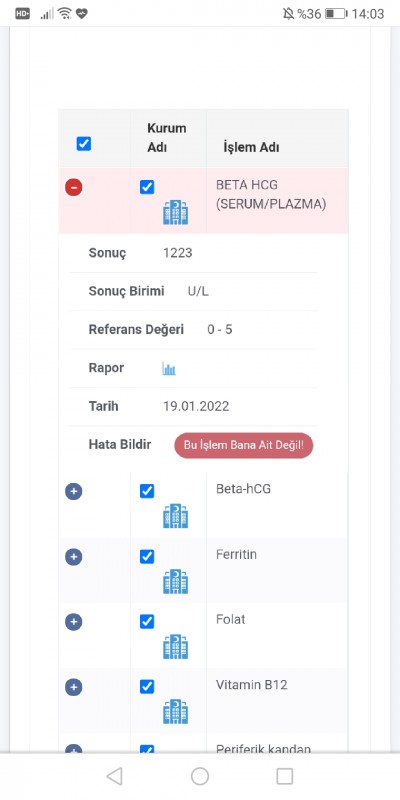Uncheck the Ferritin row checkbox
This screenshot has height=800, width=400.
coord(147,556)
